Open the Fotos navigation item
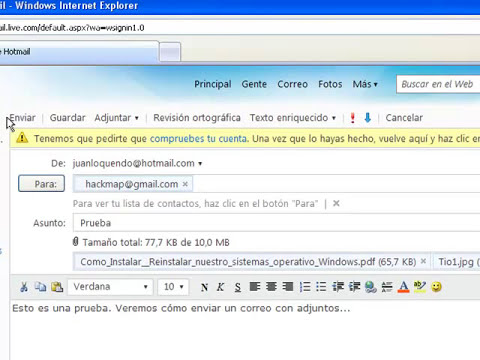The height and width of the screenshot is (360, 480). click(x=330, y=84)
